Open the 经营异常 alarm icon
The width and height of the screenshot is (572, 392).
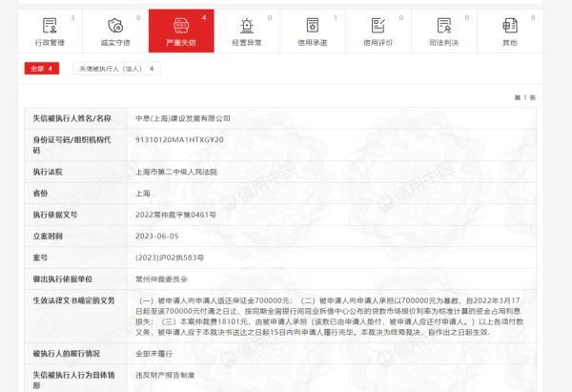(247, 26)
